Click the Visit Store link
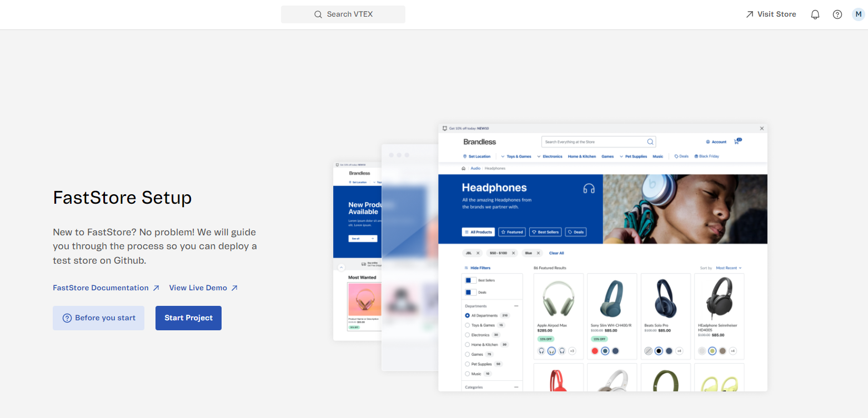Image resolution: width=868 pixels, height=418 pixels. click(x=771, y=14)
